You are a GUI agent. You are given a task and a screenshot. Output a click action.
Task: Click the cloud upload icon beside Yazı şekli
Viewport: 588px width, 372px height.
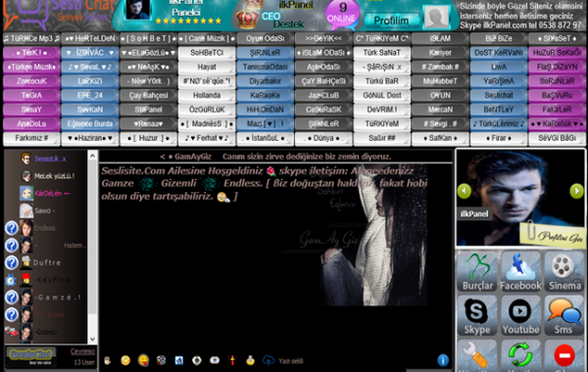point(268,360)
